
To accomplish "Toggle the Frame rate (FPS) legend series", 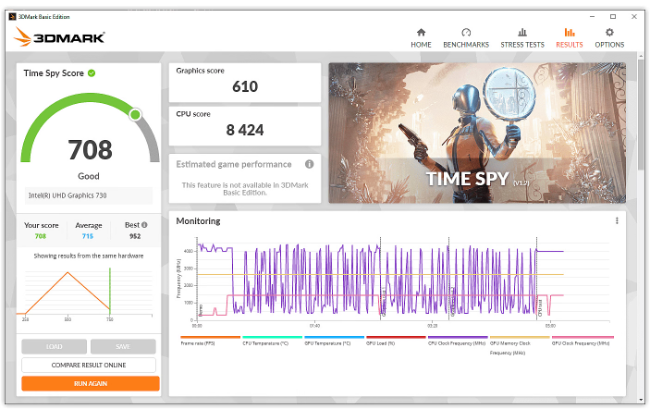I will [201, 342].
